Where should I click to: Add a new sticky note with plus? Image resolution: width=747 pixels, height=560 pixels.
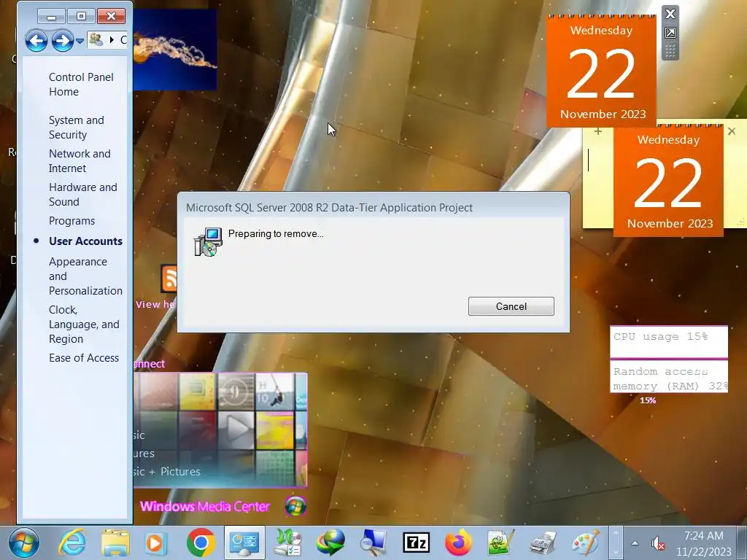(598, 131)
